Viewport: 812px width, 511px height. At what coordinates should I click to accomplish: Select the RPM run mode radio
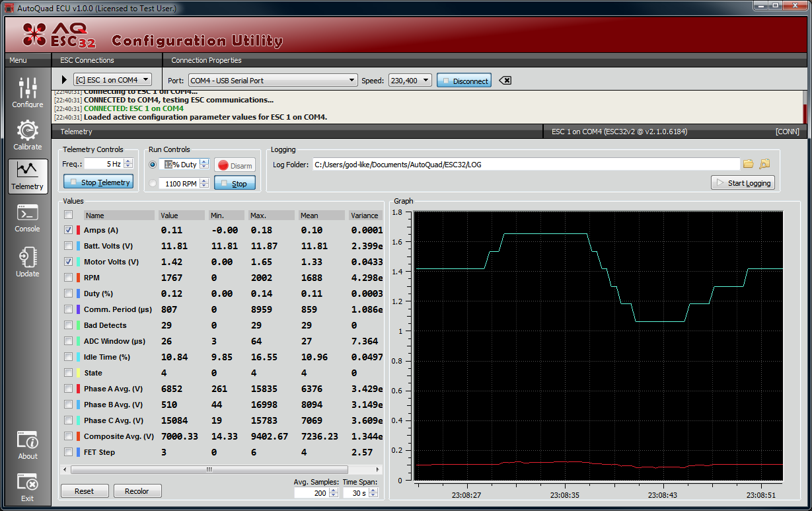tap(153, 184)
